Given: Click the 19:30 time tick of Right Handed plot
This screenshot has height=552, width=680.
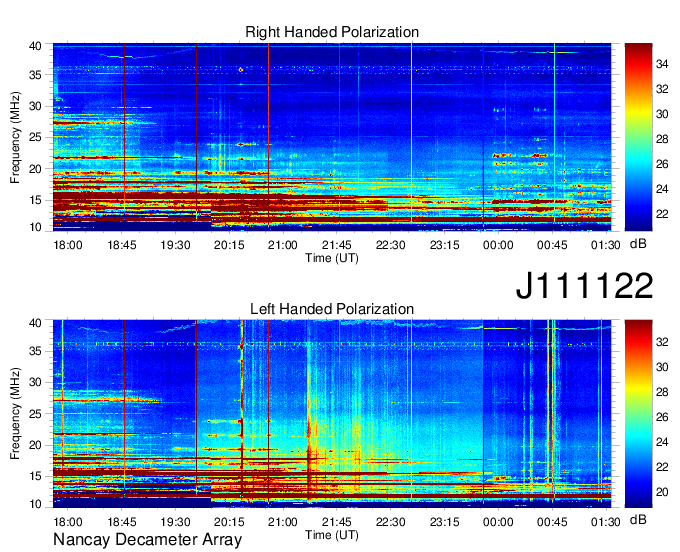Looking at the screenshot, I should tap(176, 245).
